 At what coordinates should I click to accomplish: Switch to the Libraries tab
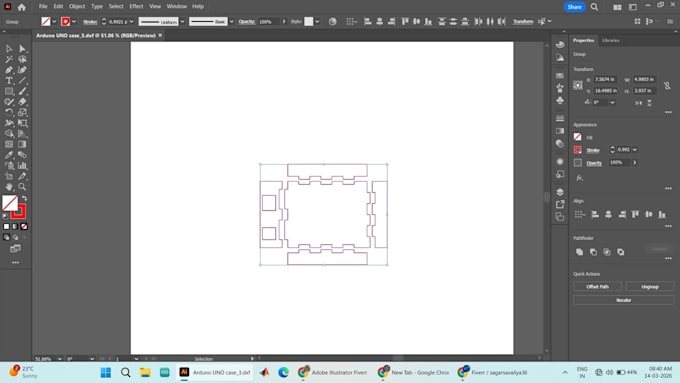click(611, 40)
